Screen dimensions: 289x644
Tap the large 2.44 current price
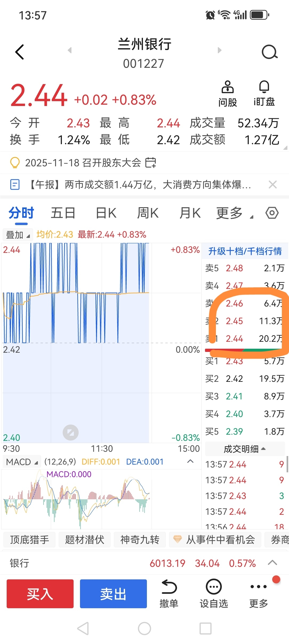click(39, 96)
